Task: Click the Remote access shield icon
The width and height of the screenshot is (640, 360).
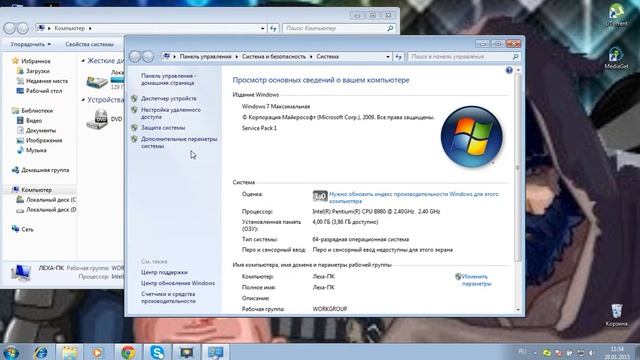Action: [x=134, y=110]
